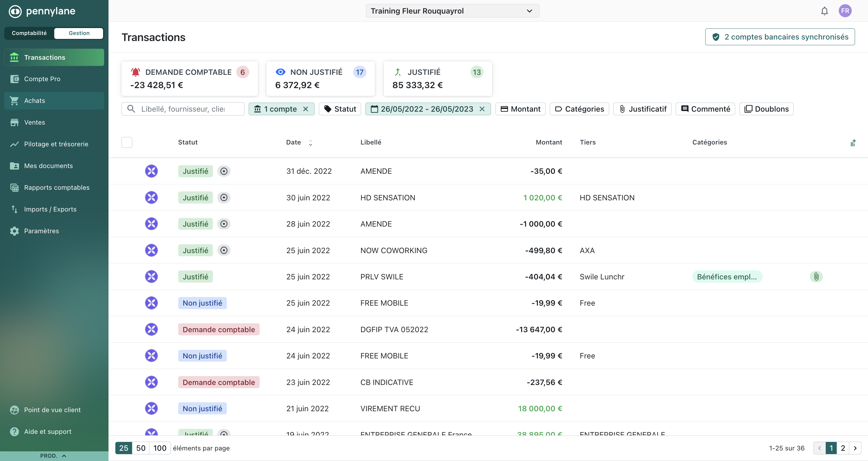Go to next page arrow
The height and width of the screenshot is (461, 868).
point(855,448)
